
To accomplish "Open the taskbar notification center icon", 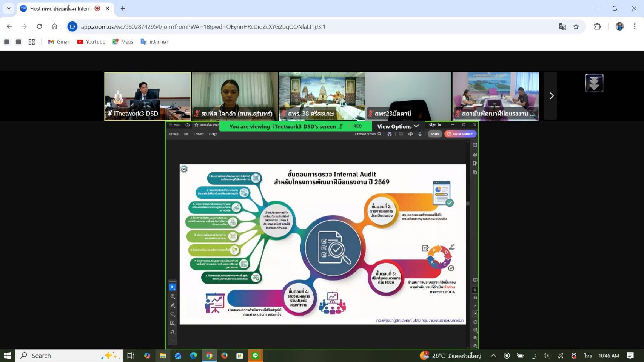I will [630, 356].
